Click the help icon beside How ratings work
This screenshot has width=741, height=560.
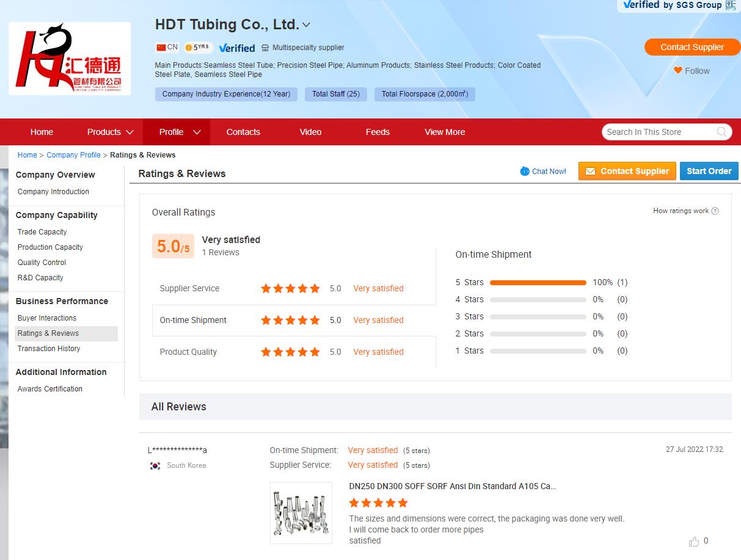tap(715, 211)
